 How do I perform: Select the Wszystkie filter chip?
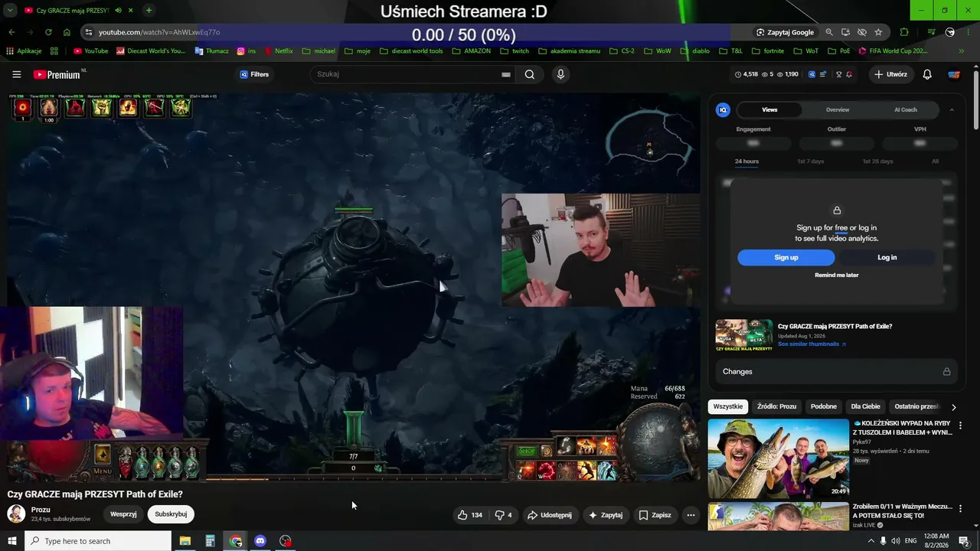727,406
